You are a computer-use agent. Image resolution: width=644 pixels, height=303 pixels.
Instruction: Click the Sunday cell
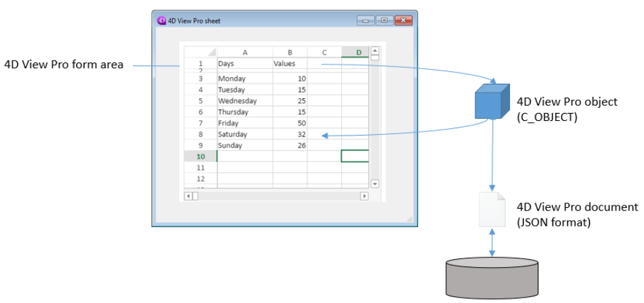245,145
